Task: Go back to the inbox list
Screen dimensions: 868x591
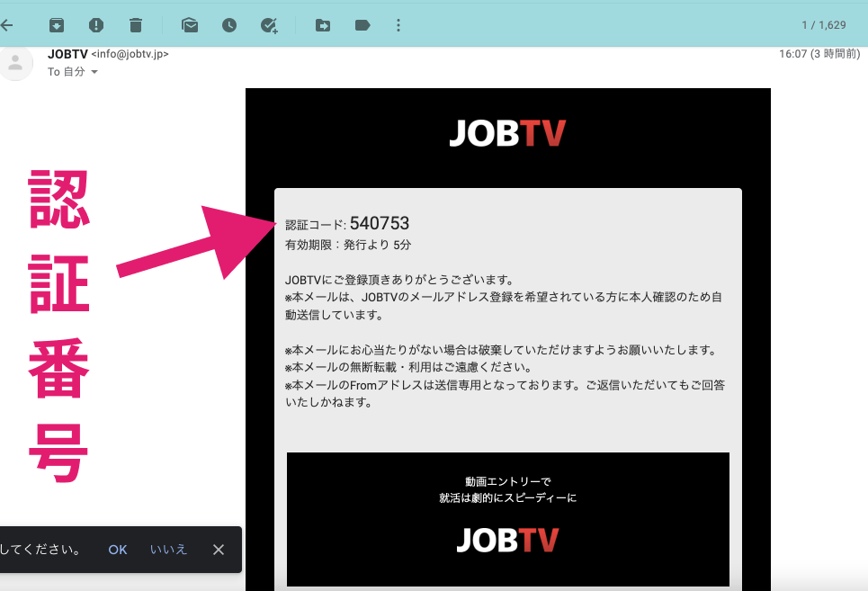Action: 6,25
